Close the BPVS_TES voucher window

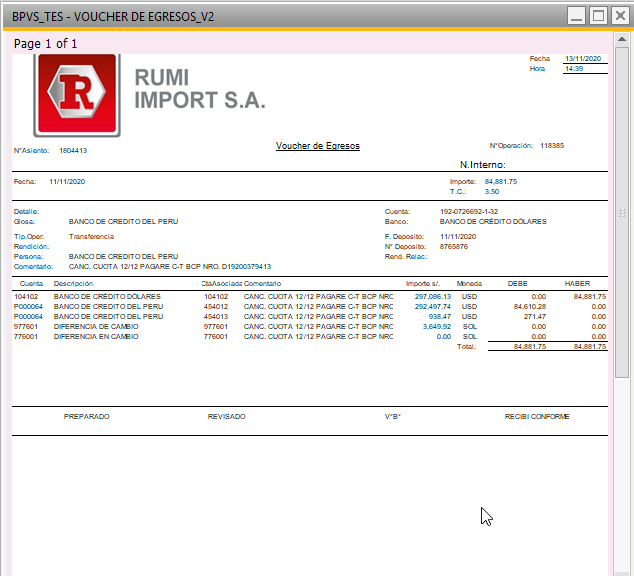tap(620, 16)
